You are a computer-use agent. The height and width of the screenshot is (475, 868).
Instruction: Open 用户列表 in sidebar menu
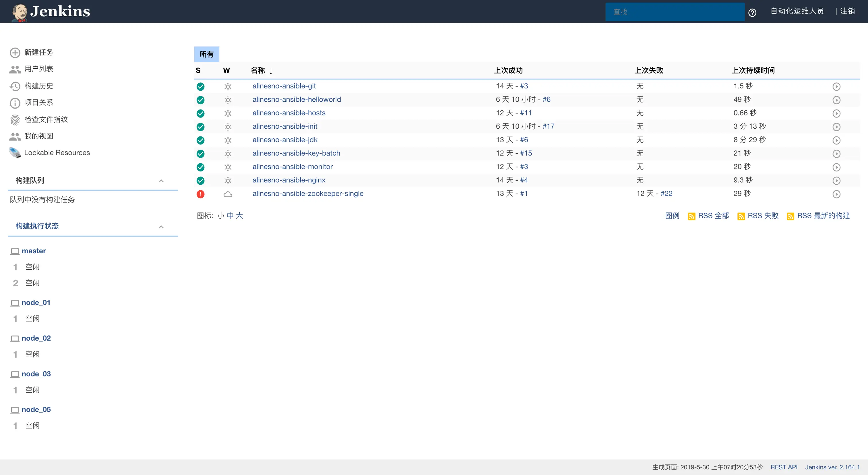tap(39, 69)
